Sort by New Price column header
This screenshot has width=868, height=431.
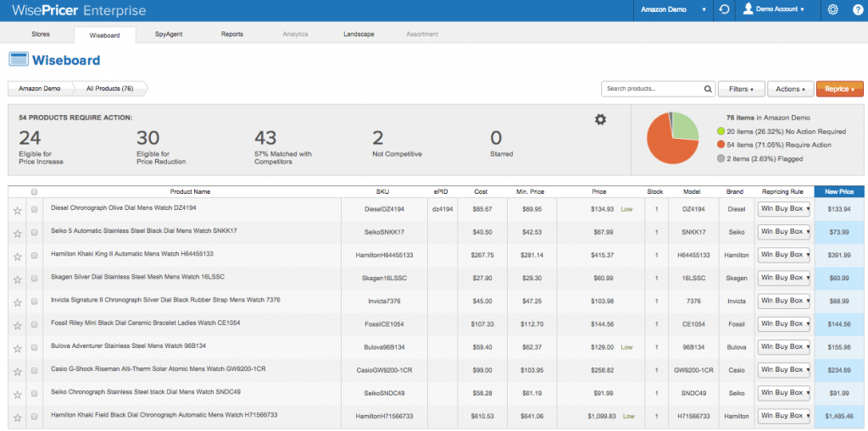tap(839, 192)
